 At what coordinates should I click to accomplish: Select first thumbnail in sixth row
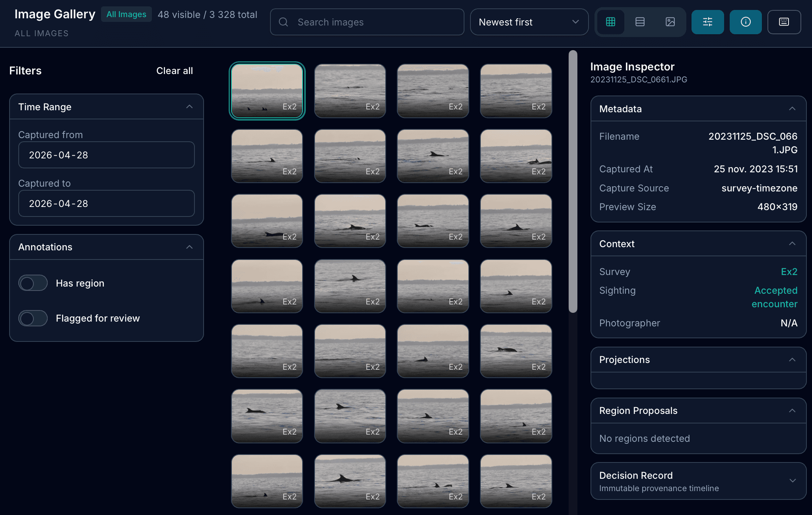[x=267, y=416]
